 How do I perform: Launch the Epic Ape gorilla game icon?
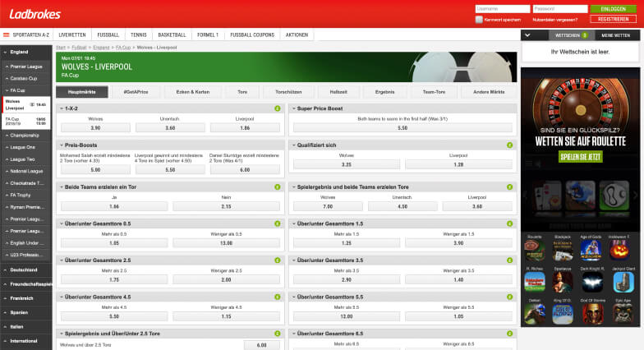point(623,314)
